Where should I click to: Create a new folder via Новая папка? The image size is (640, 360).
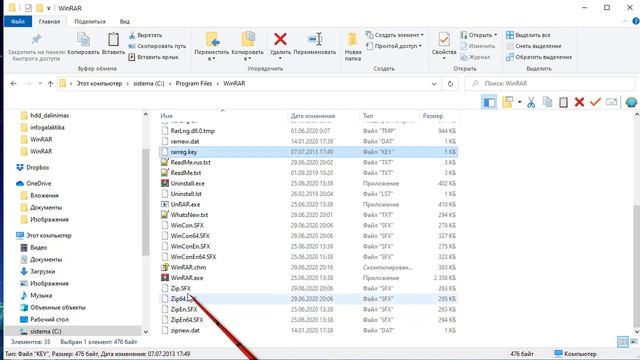353,46
